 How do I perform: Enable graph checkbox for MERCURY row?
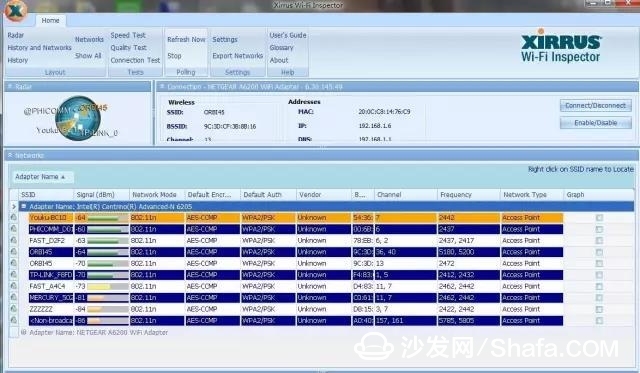[x=599, y=298]
